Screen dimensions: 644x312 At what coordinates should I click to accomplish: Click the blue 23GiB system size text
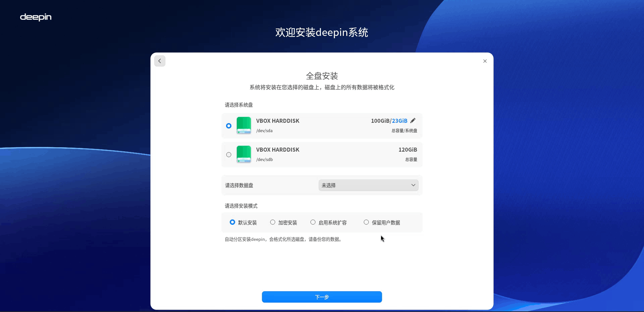pos(400,121)
